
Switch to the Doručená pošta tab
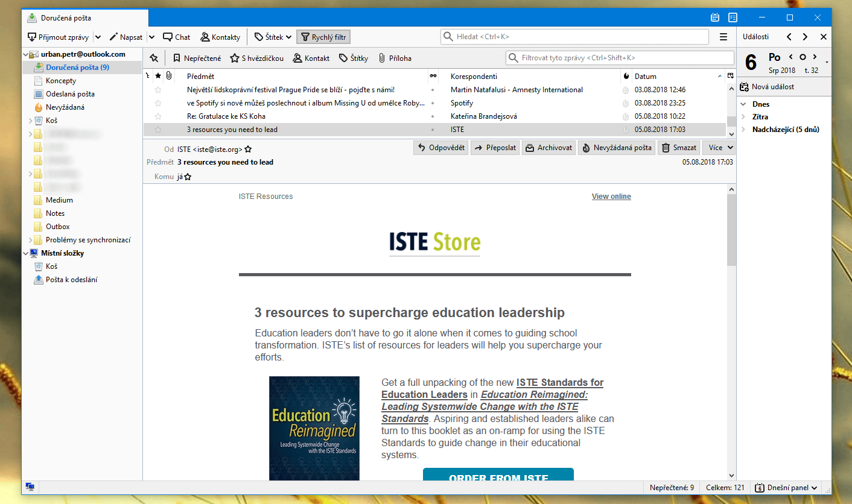pos(84,18)
